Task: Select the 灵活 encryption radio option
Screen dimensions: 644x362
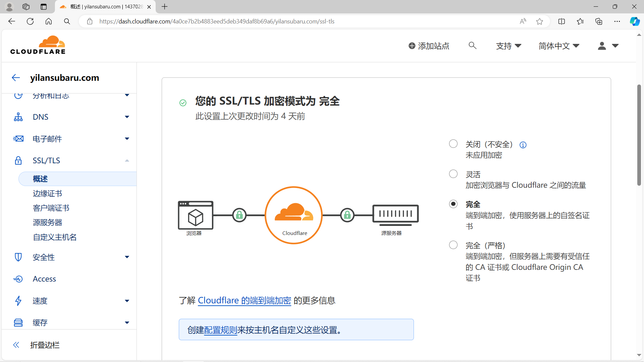Action: click(x=453, y=174)
